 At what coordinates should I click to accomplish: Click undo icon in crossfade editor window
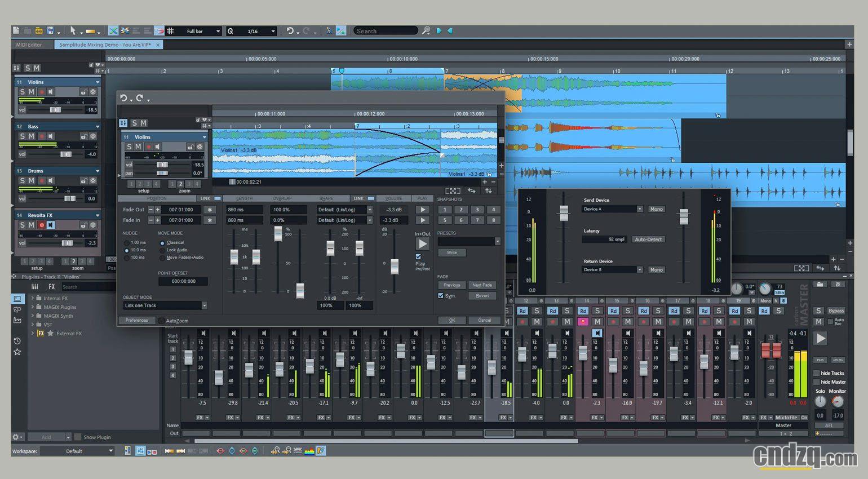[123, 98]
